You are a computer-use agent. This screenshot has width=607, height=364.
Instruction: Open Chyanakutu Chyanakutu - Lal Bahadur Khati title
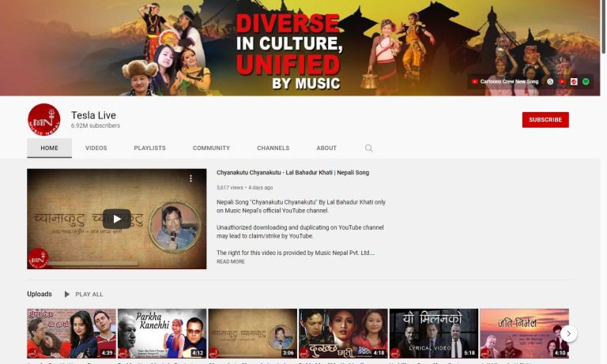click(292, 172)
